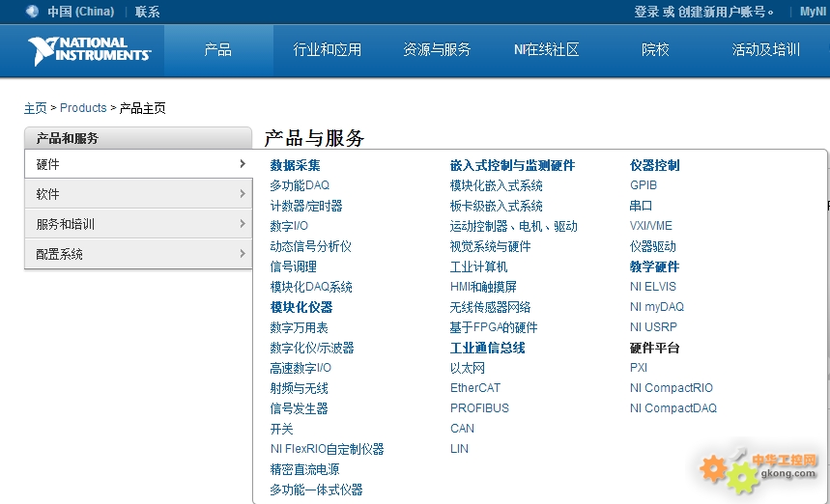Open the 模块化嵌入式系统 link
This screenshot has height=504, width=830.
(x=496, y=185)
